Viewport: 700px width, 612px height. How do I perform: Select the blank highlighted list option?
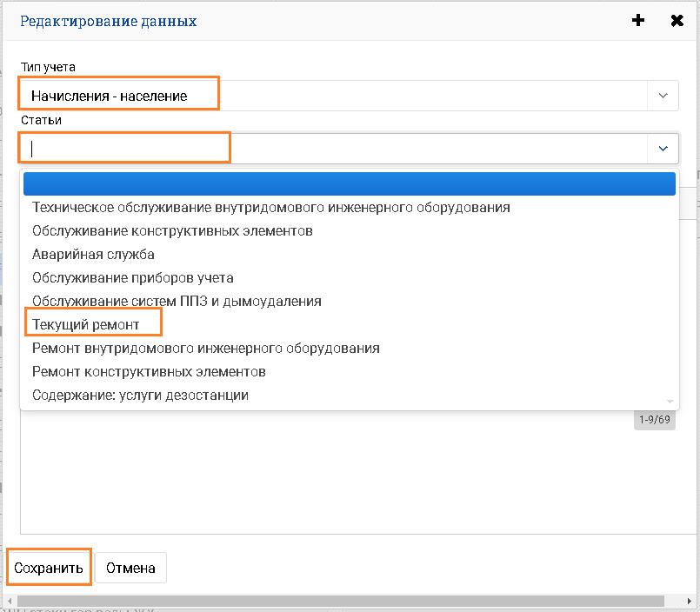349,183
